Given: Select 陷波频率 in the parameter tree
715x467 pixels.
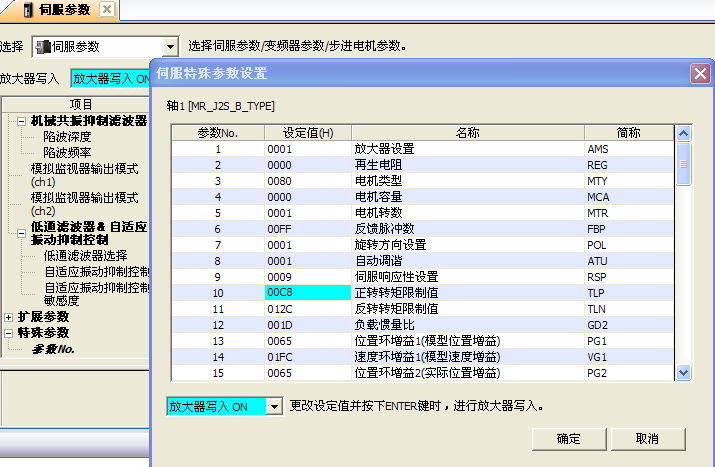Looking at the screenshot, I should pyautogui.click(x=67, y=152).
